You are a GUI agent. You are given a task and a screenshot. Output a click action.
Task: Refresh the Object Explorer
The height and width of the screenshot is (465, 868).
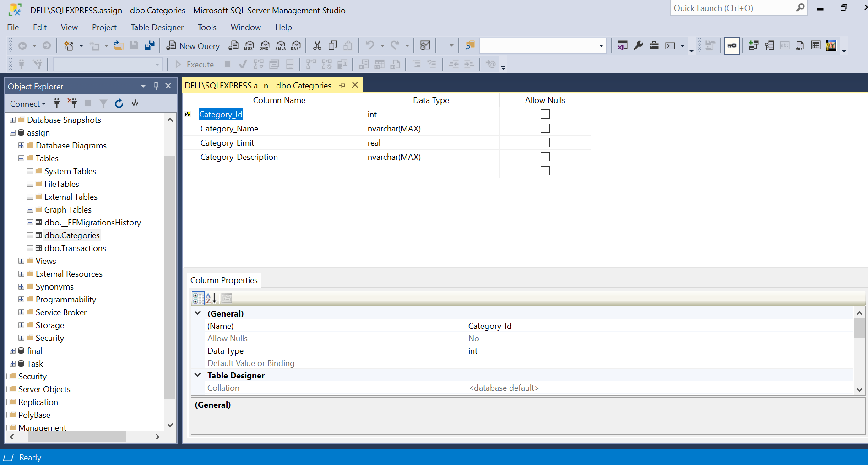[x=119, y=104]
